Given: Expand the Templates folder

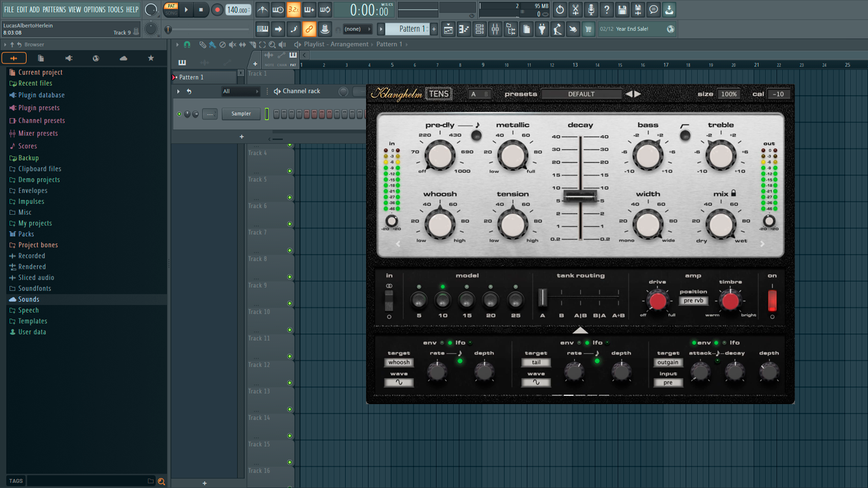Looking at the screenshot, I should [x=32, y=321].
